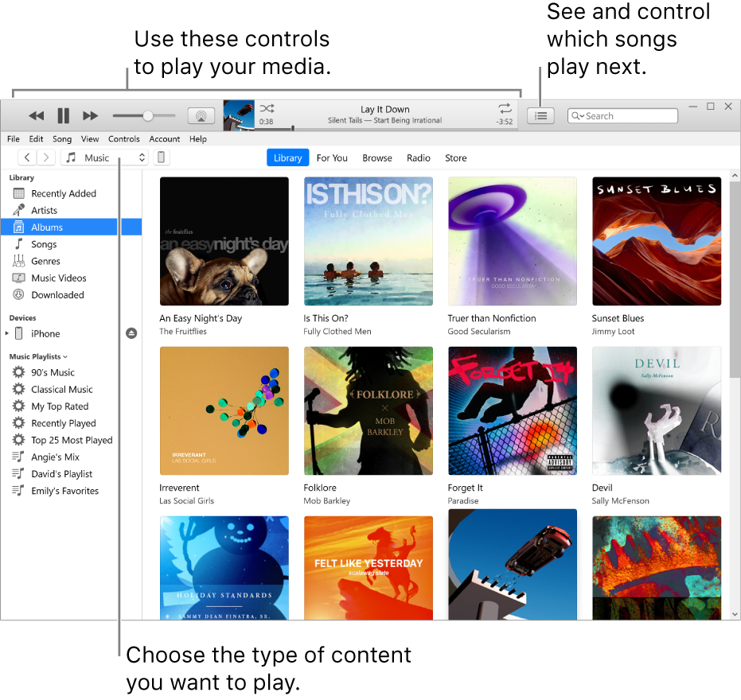Viewport: 741px width, 700px height.
Task: Click the Search input field
Action: tap(629, 116)
